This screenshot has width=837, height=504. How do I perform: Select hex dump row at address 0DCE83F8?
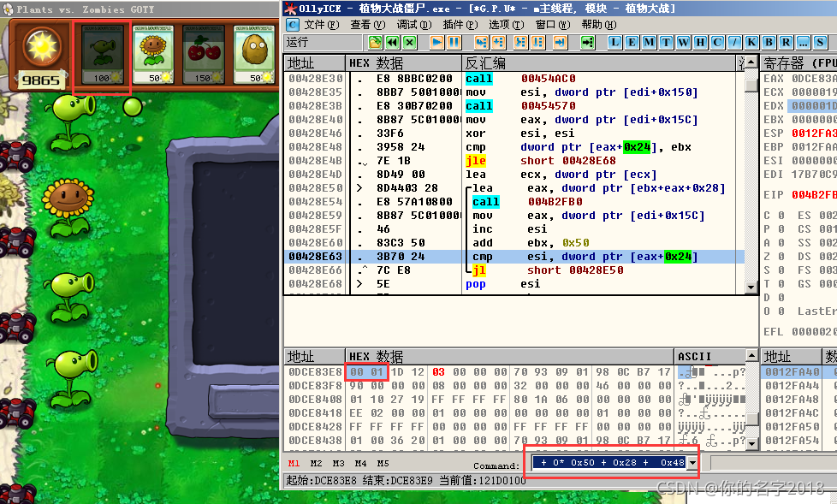tap(514, 385)
